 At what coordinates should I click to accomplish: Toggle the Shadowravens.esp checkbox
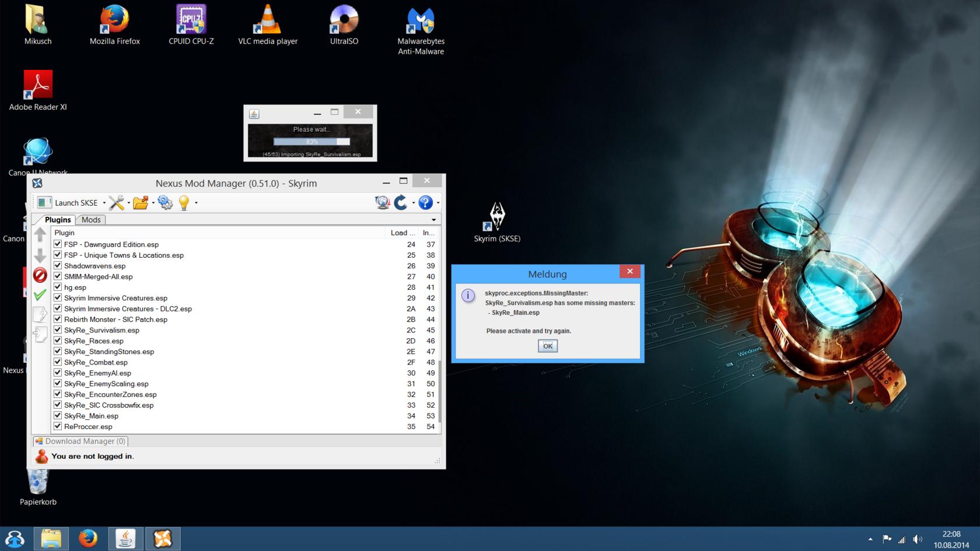tap(58, 266)
